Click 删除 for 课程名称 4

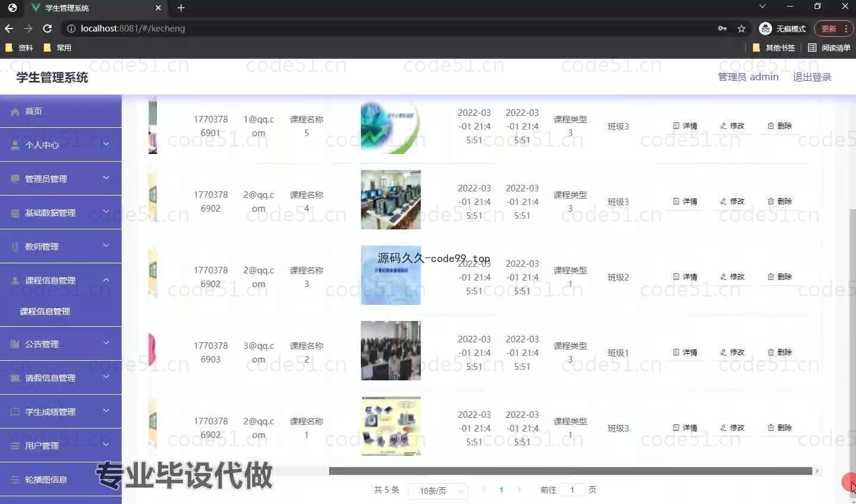pos(779,201)
